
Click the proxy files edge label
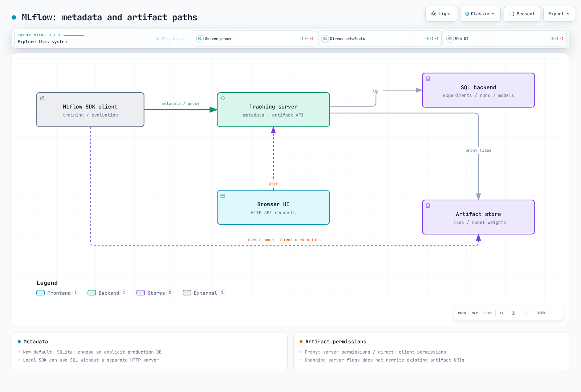click(478, 151)
